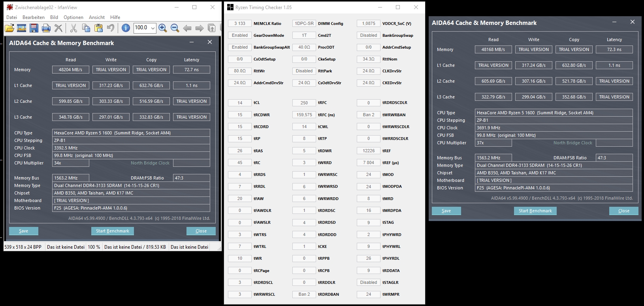Click the tFAW value 20
The height and width of the screenshot is (306, 644).
(x=240, y=198)
